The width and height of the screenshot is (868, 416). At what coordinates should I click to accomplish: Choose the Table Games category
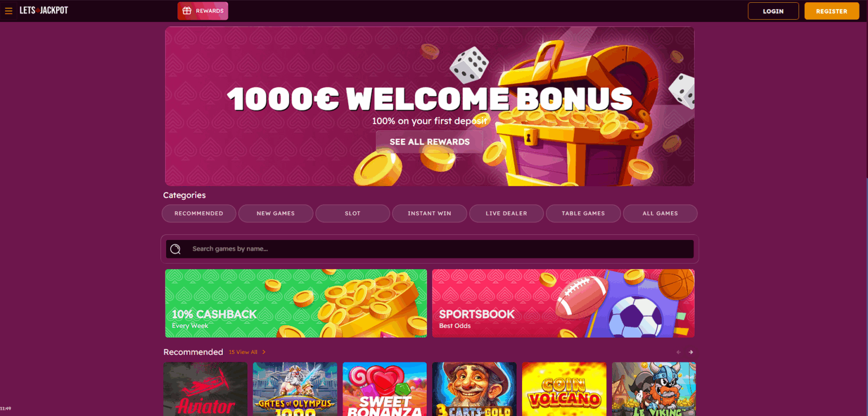click(x=583, y=213)
